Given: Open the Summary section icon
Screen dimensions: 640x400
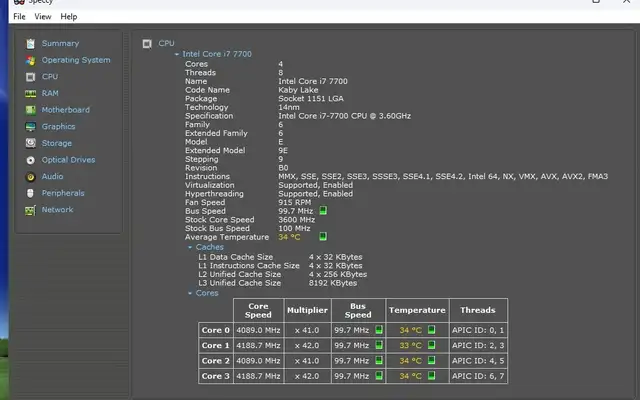Looking at the screenshot, I should 31,44.
